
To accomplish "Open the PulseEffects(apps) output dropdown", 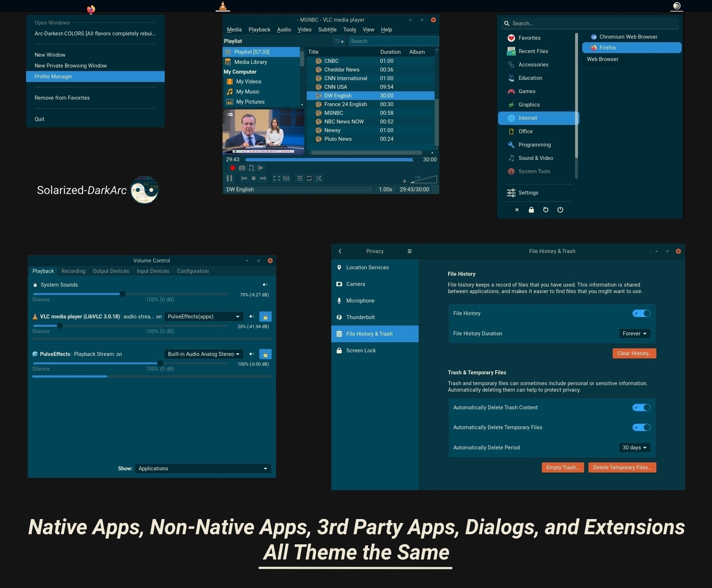I will [204, 317].
